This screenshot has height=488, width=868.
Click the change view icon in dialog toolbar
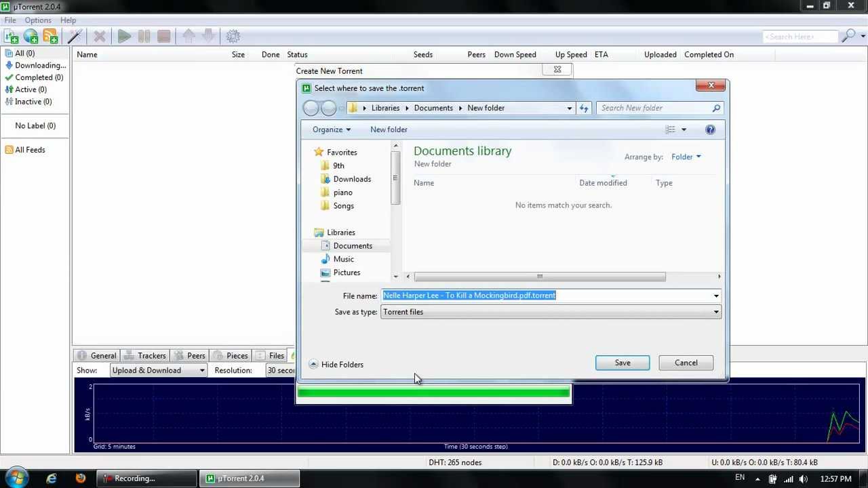[670, 129]
